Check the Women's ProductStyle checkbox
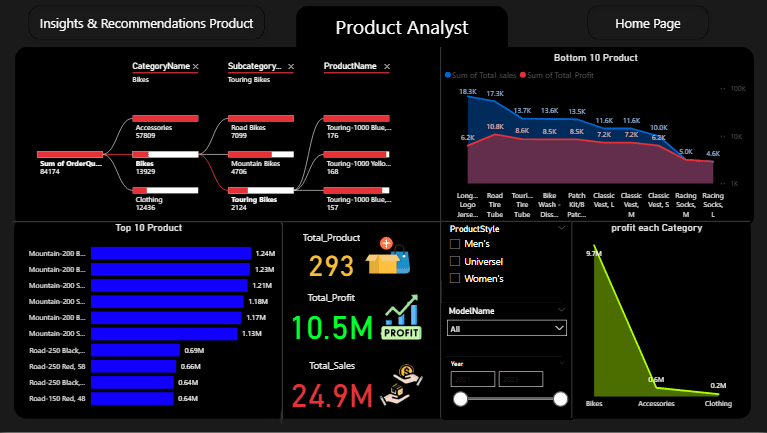 455,278
